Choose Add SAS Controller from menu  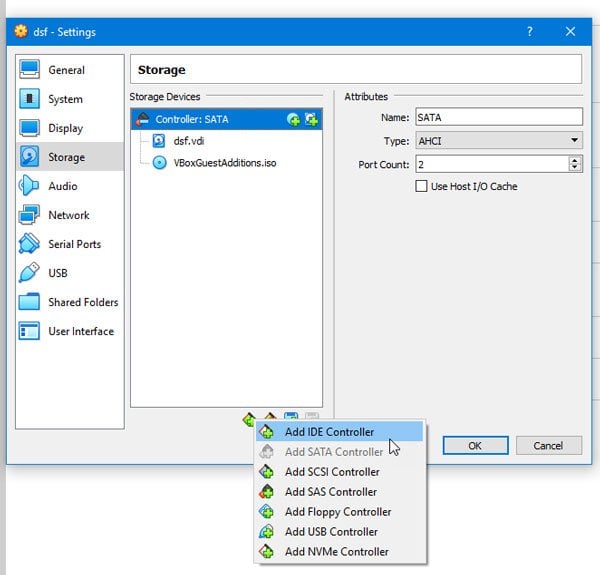(x=339, y=492)
